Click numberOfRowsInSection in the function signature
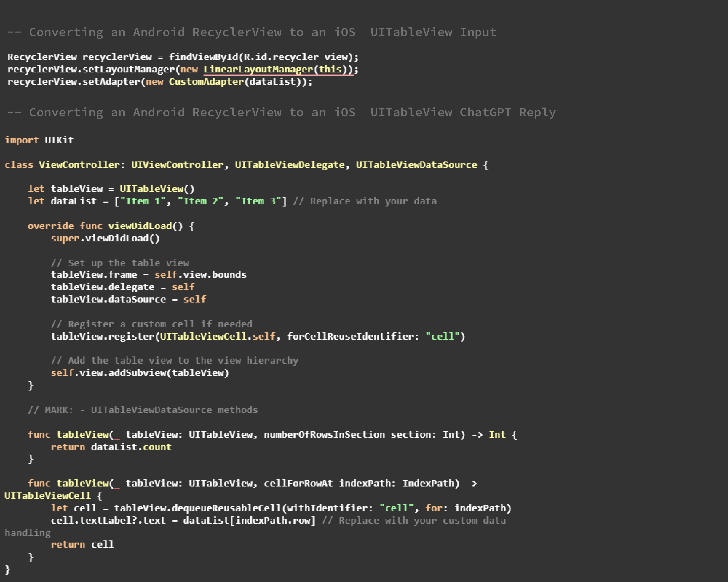The width and height of the screenshot is (728, 582). click(324, 434)
